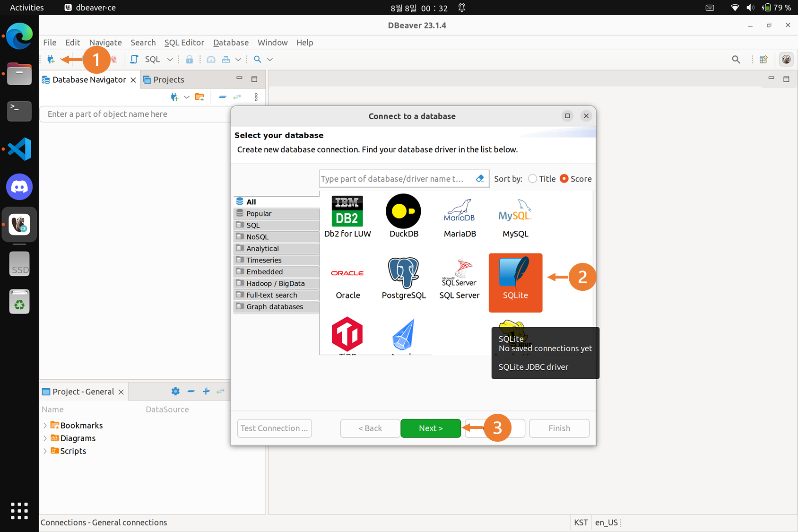Click the Finish button
The width and height of the screenshot is (798, 532).
pos(559,428)
